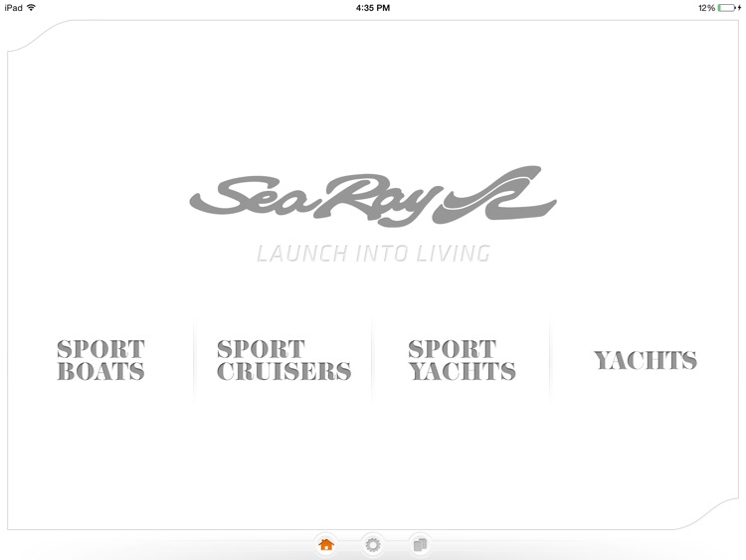Tap the 'Launch Into Living' tagline

[373, 254]
